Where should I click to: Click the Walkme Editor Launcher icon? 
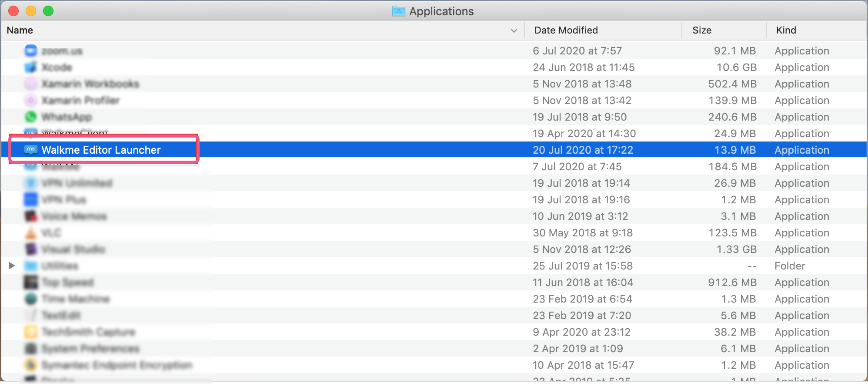(30, 150)
